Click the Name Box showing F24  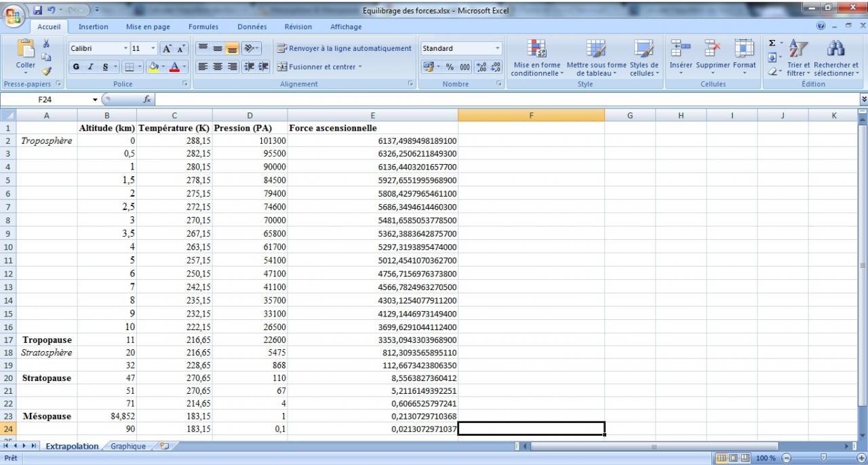[45, 99]
